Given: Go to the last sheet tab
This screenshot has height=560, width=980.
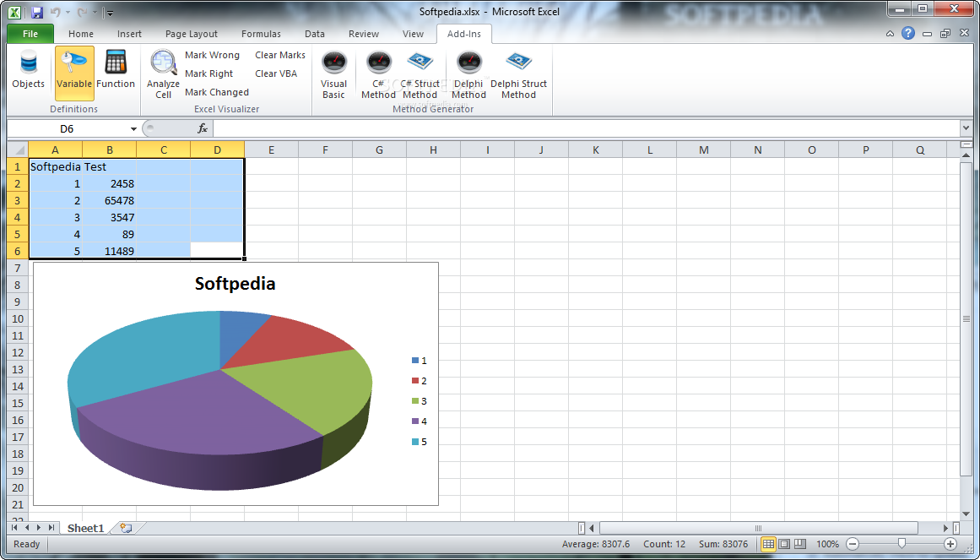Looking at the screenshot, I should [51, 528].
